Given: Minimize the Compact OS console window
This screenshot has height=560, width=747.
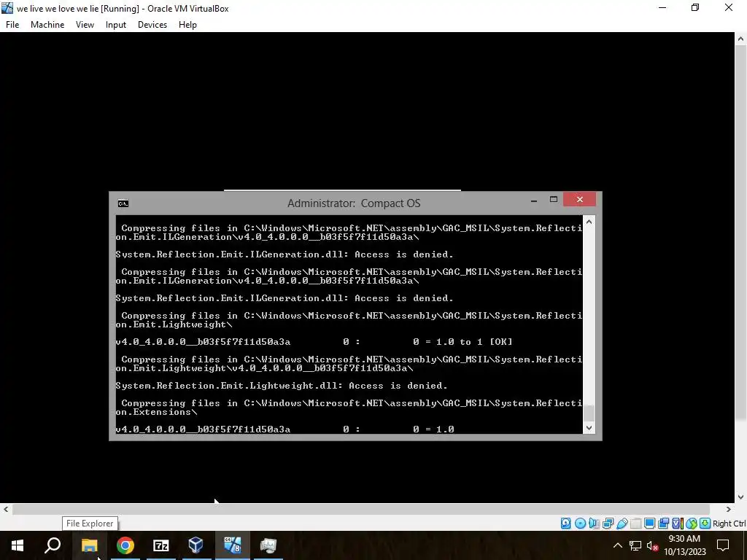Looking at the screenshot, I should coord(534,201).
